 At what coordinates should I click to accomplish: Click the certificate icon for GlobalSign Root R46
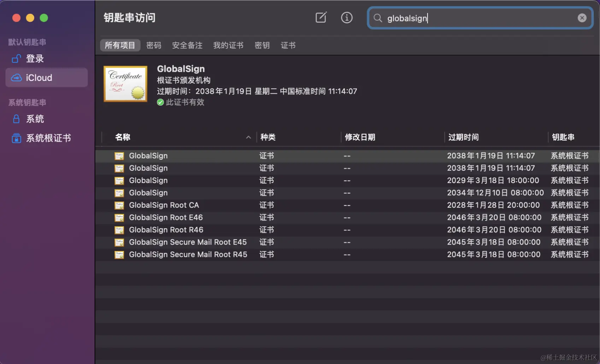119,230
